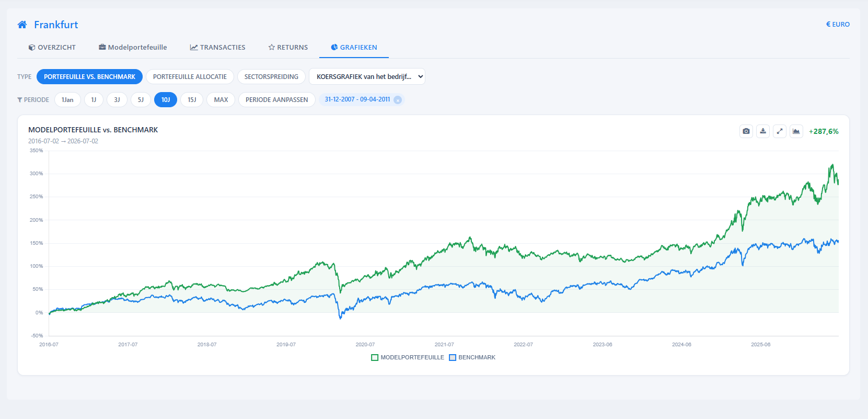Show the SECTORSPREIDING chart
868x419 pixels.
[271, 76]
